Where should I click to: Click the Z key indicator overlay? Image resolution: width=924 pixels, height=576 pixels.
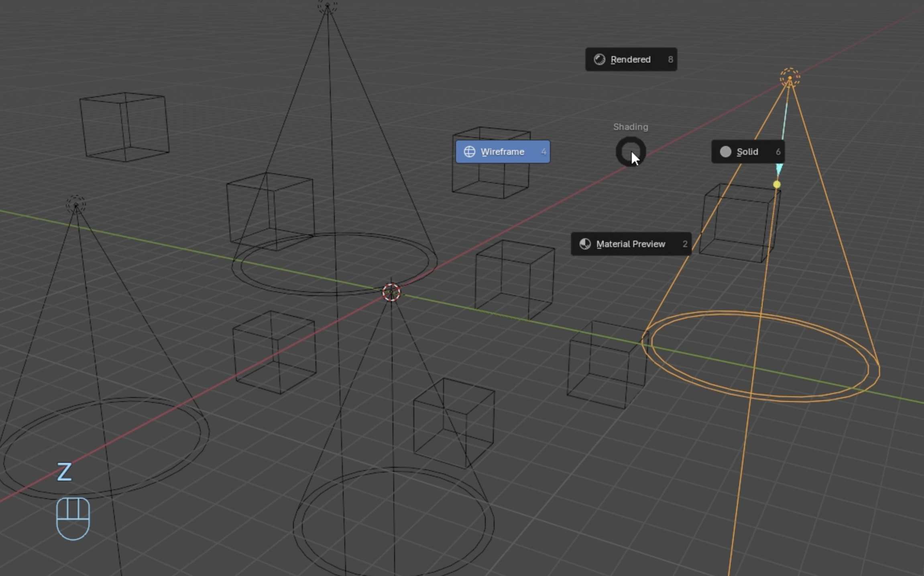(65, 472)
